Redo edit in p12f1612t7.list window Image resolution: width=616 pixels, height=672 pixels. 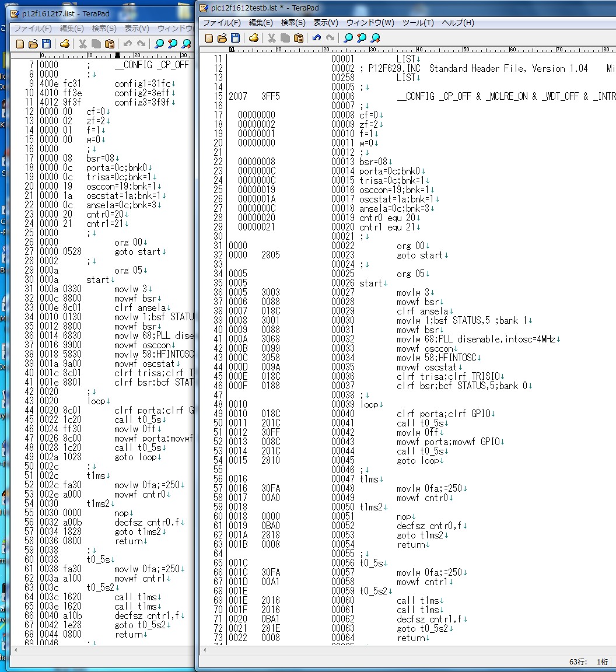pos(141,44)
